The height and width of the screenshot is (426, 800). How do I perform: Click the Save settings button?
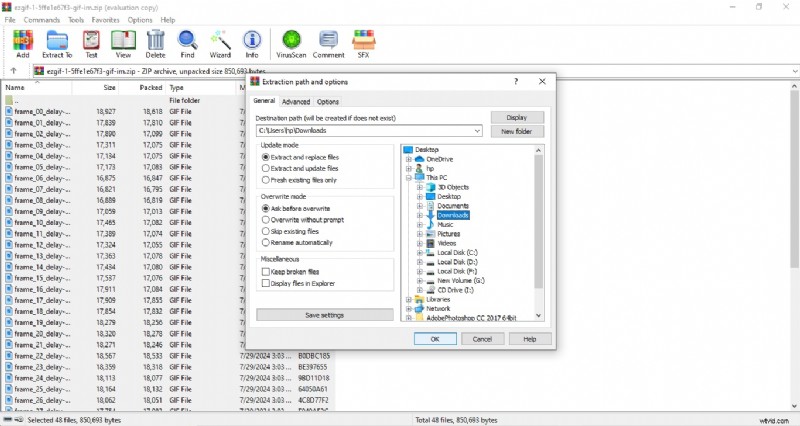[x=324, y=315]
